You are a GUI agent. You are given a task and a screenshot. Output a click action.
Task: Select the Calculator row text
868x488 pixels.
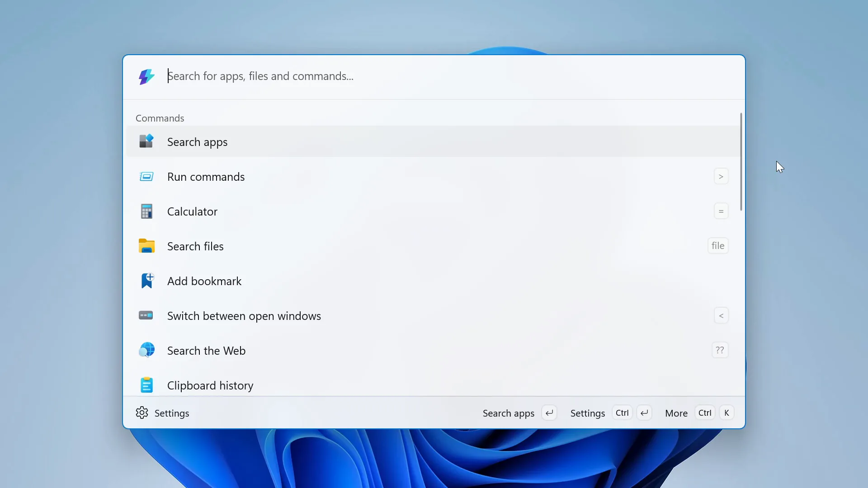192,211
